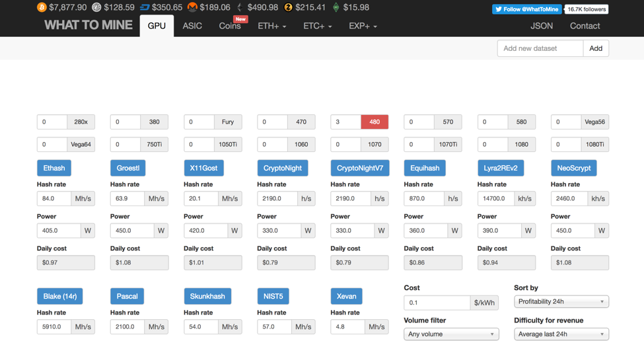Open the JSON menu link
This screenshot has width=644, height=341.
[x=542, y=26]
